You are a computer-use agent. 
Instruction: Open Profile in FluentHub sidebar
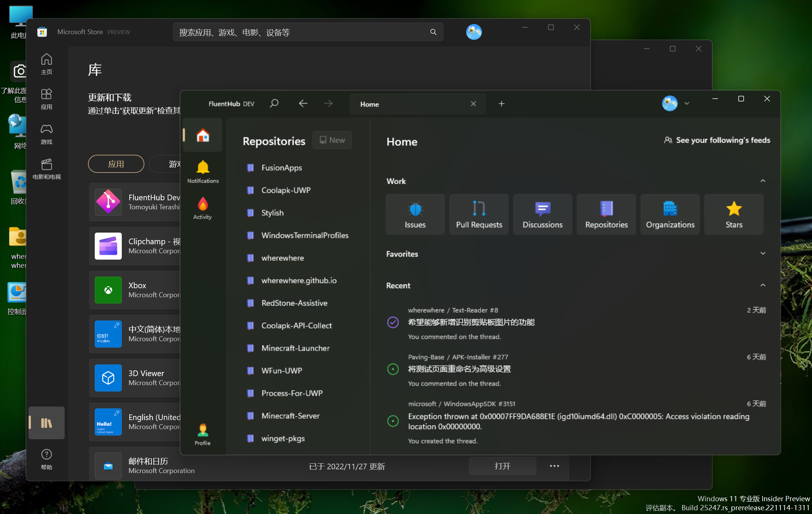(203, 434)
